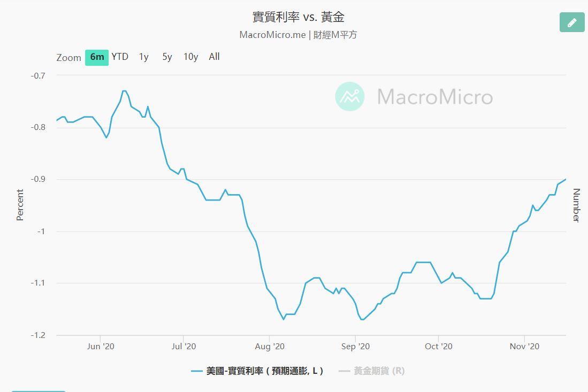This screenshot has width=588, height=392.
Task: Choose the 10y zoom range
Action: click(190, 57)
